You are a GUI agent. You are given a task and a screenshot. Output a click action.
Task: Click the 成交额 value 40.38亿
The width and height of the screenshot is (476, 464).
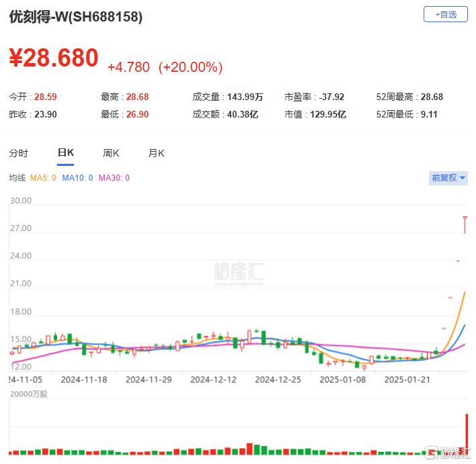click(x=242, y=114)
